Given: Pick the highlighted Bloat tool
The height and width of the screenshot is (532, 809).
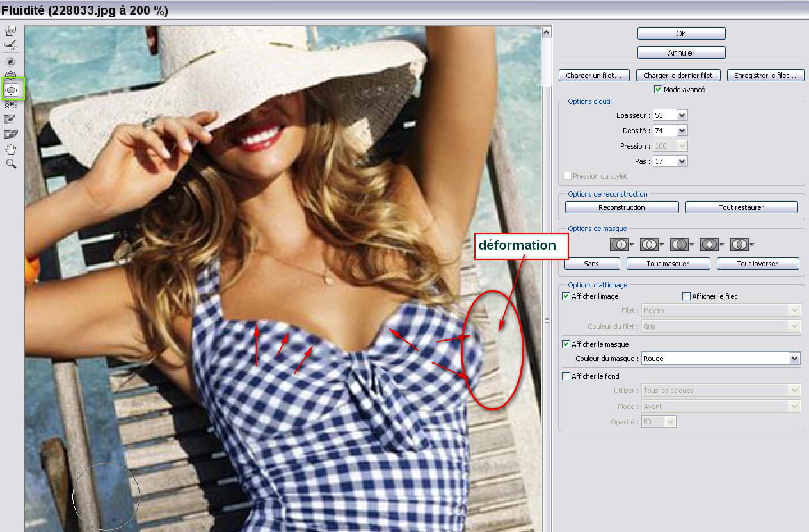Looking at the screenshot, I should [11, 90].
